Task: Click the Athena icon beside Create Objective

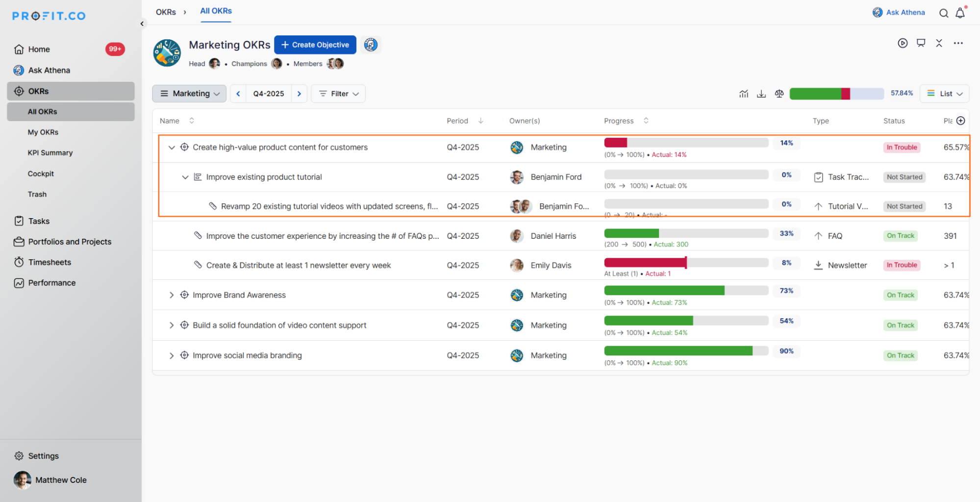Action: pos(371,45)
